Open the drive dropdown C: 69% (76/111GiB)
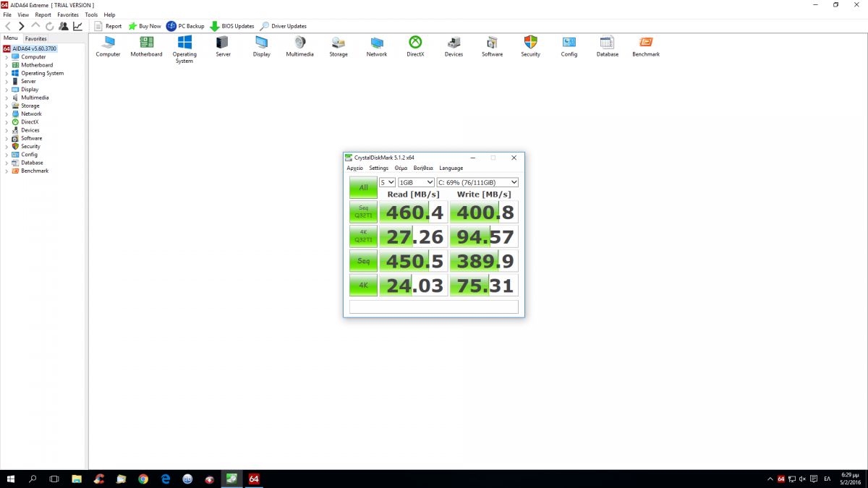Viewport: 868px width, 488px height. coord(477,182)
